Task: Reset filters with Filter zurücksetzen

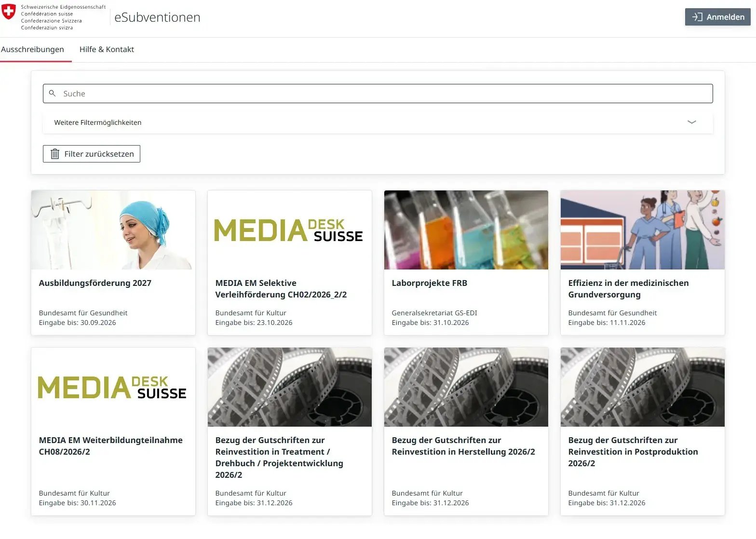Action: [92, 154]
